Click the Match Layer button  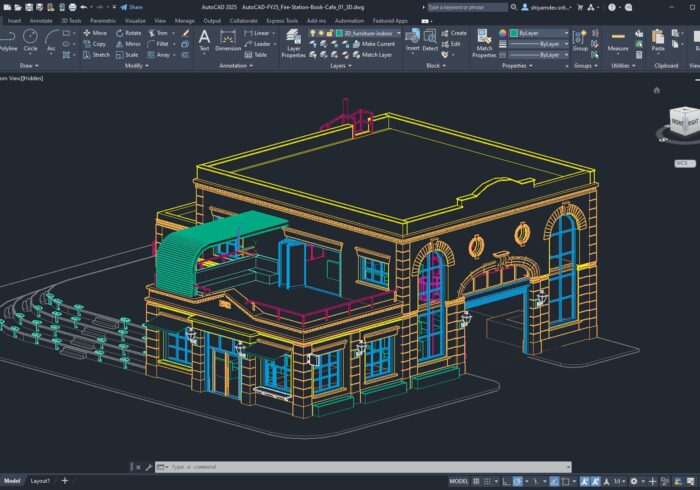click(372, 54)
